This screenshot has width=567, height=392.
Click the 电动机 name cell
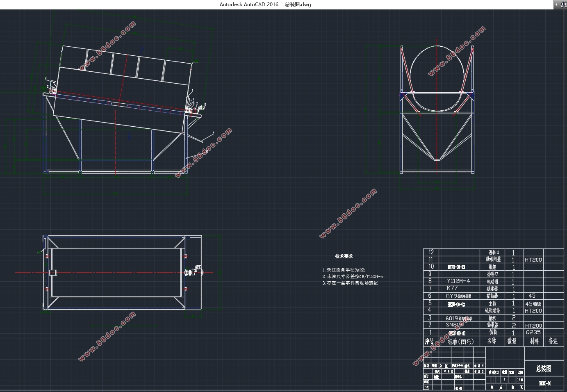(493, 282)
